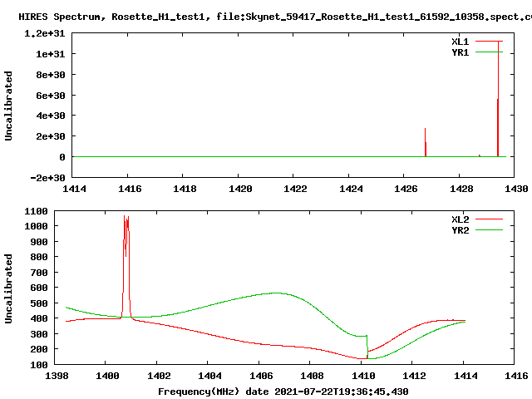Click the 6e+30 y-axis tick label
Viewport: 532px width, 399px height.
point(51,96)
